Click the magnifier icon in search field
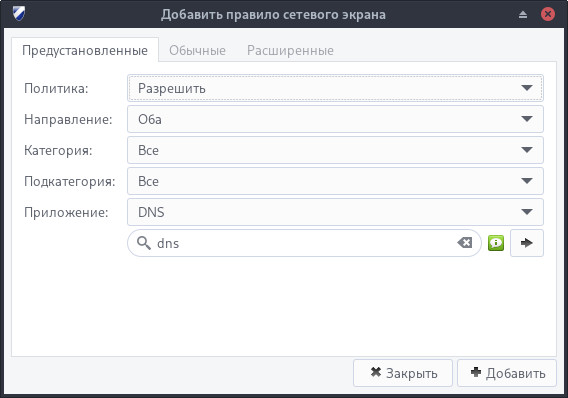The height and width of the screenshot is (398, 568). [x=144, y=243]
